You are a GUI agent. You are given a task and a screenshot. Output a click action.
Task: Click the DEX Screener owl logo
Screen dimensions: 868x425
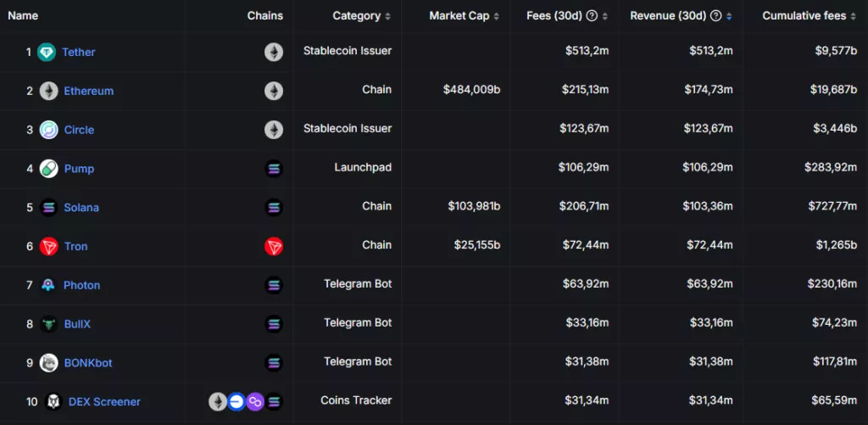point(53,402)
